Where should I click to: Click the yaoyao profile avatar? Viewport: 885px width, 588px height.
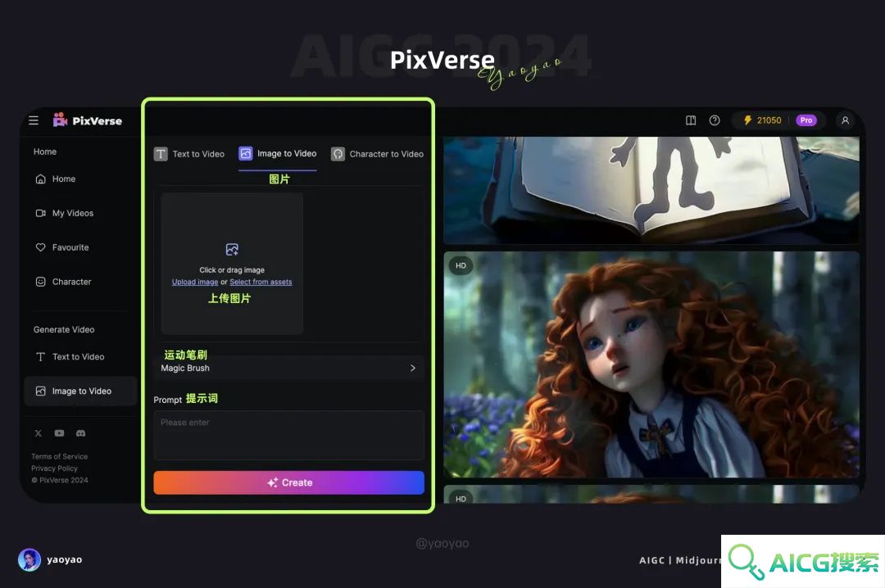click(29, 560)
